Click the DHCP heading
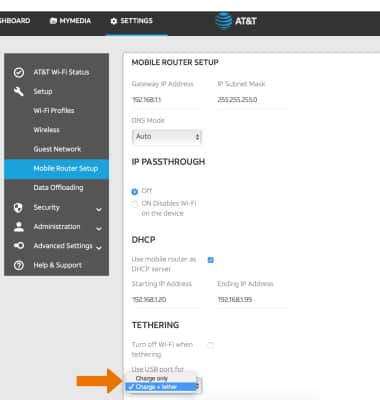This screenshot has height=400, width=380. tap(143, 240)
